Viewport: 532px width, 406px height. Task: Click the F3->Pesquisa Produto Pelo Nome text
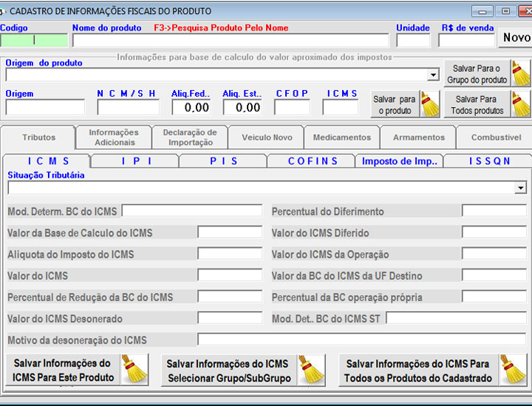(x=221, y=28)
